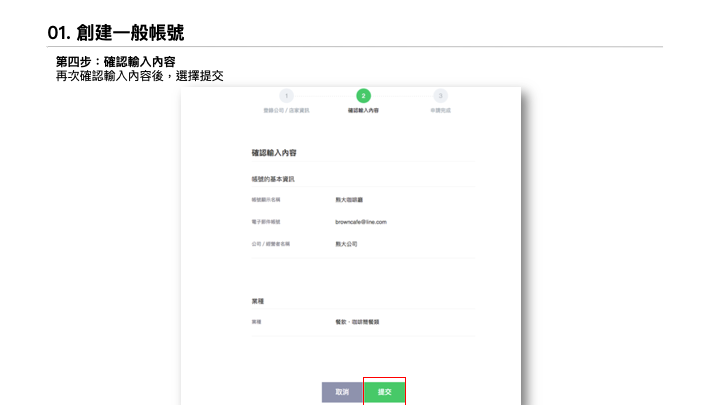
Task: Click the green step 2 circle
Action: pyautogui.click(x=363, y=96)
